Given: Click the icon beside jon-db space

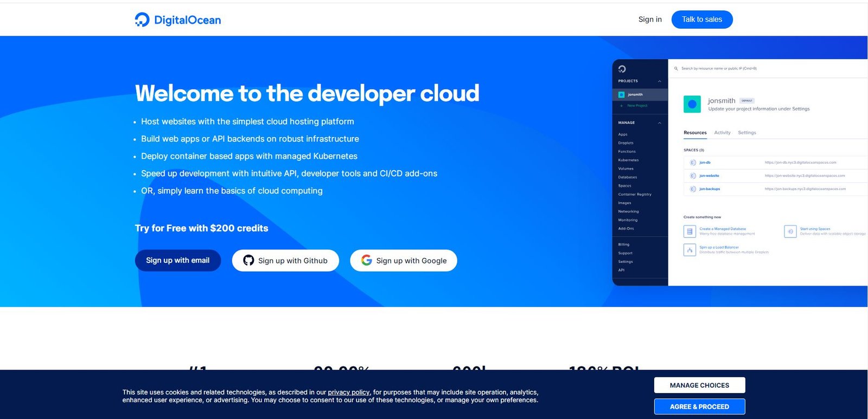Looking at the screenshot, I should (x=693, y=163).
